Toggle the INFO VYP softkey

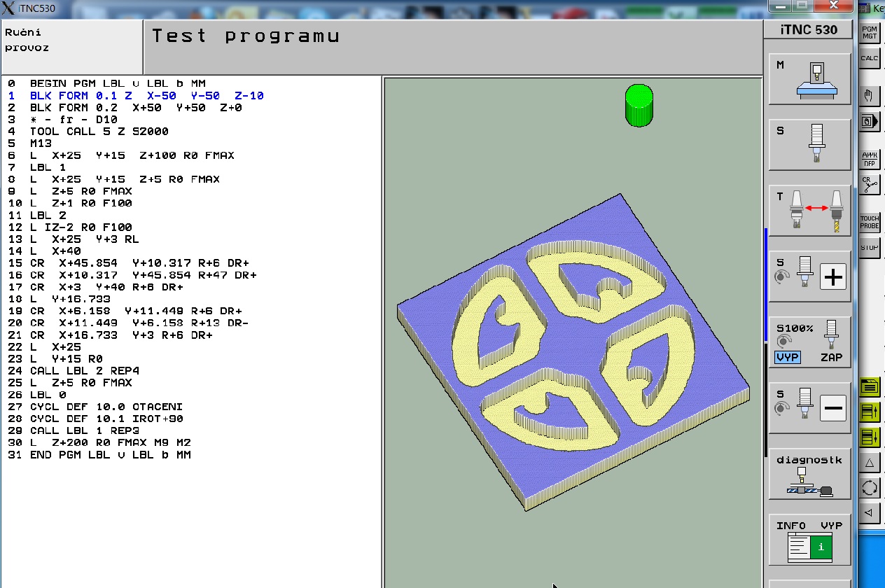pos(810,540)
